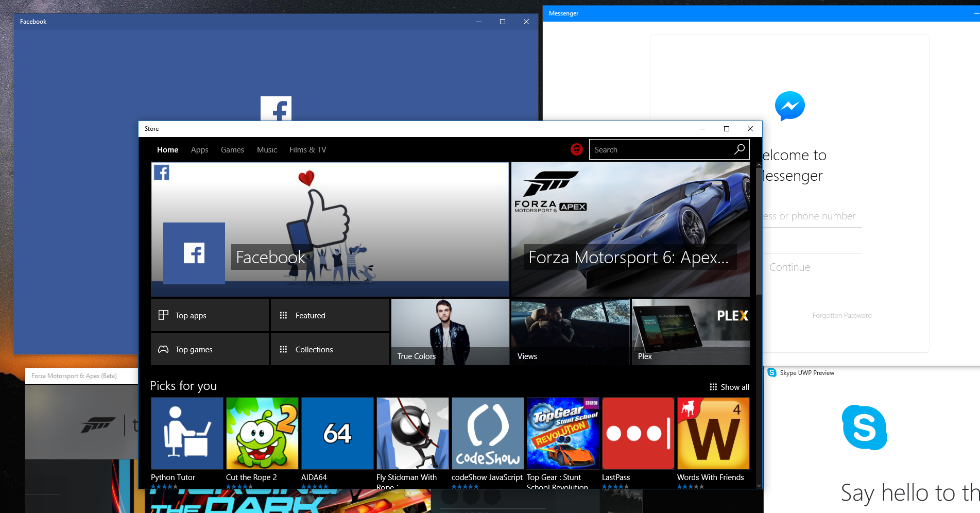Click the search magnifier icon in Store

pos(739,149)
